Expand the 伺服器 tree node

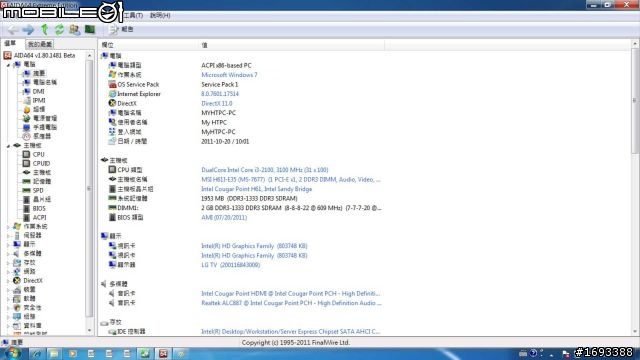(x=8, y=236)
